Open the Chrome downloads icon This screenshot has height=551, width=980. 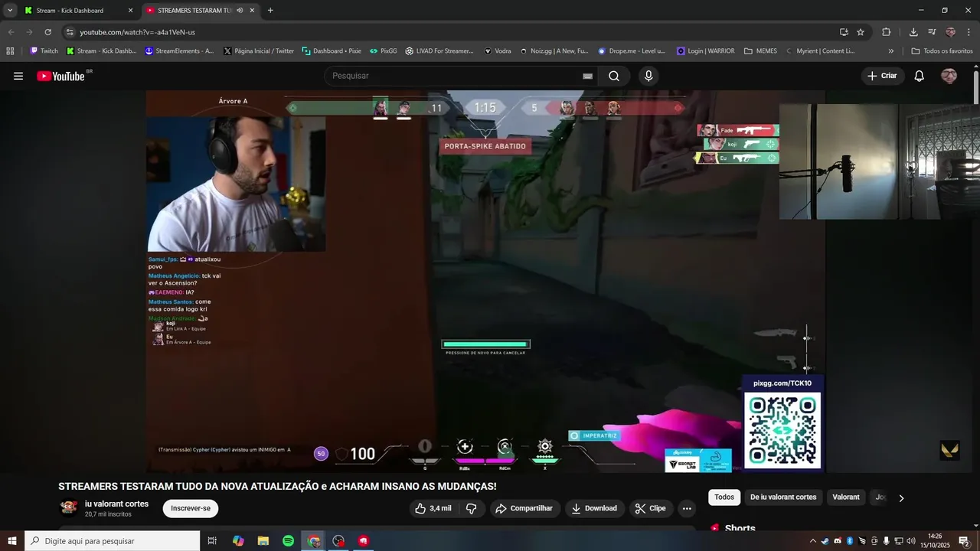click(913, 32)
